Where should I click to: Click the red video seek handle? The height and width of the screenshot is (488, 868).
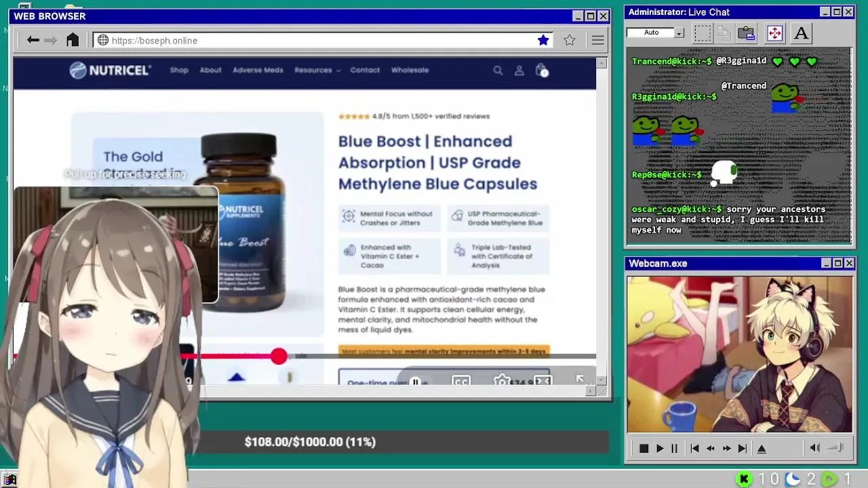point(279,357)
